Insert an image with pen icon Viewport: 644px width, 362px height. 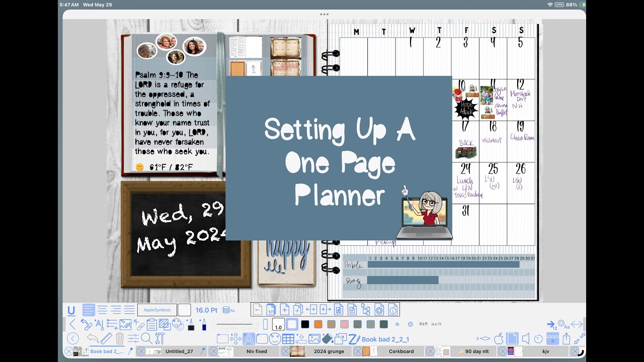click(x=125, y=325)
